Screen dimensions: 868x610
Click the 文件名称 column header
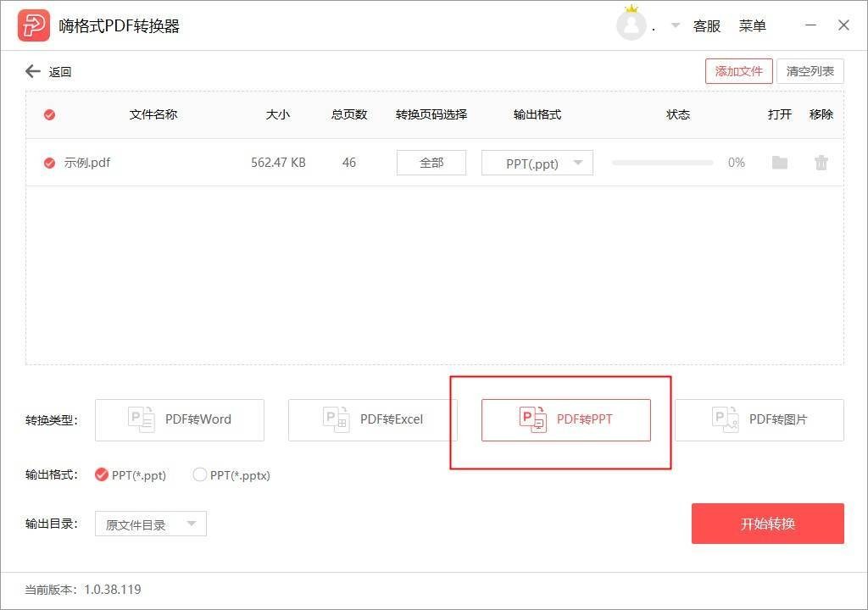click(x=153, y=114)
